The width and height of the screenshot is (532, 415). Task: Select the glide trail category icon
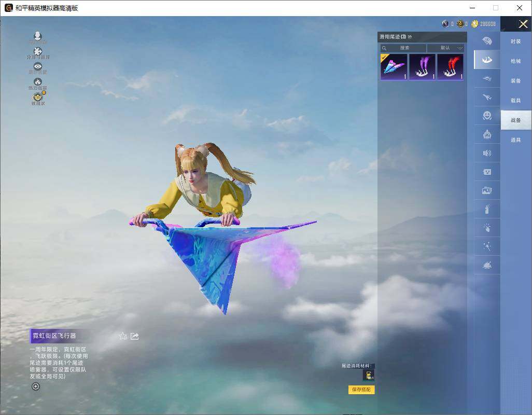click(x=487, y=60)
